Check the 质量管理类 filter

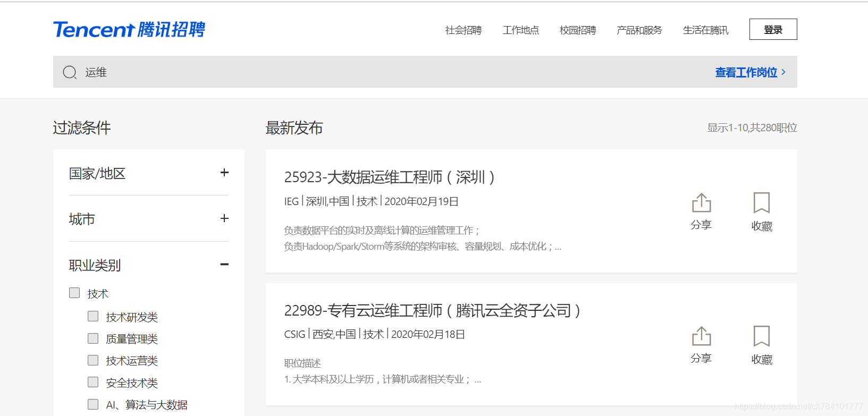(x=93, y=338)
